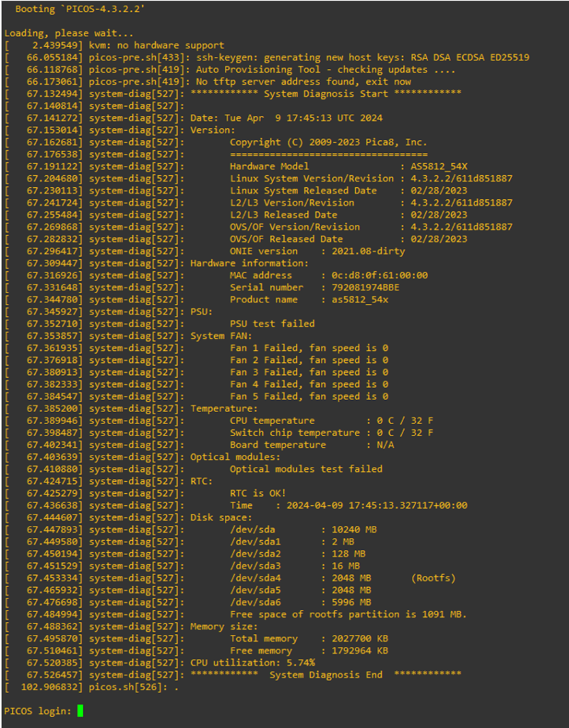Click the "PICOS login:" prompt text

(37, 711)
